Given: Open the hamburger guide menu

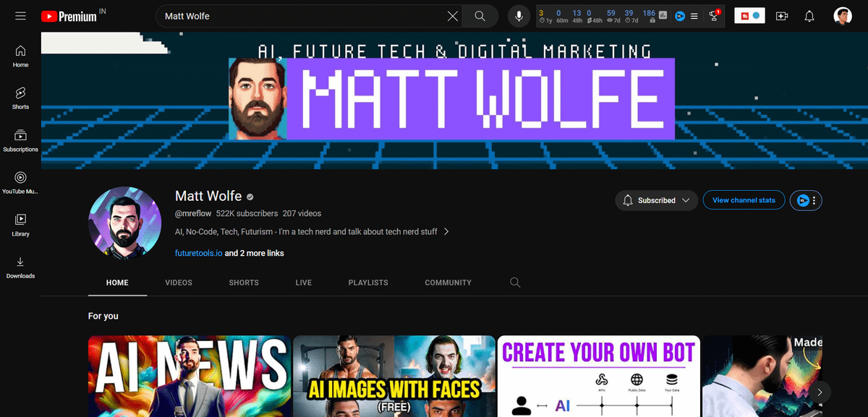Looking at the screenshot, I should point(20,16).
